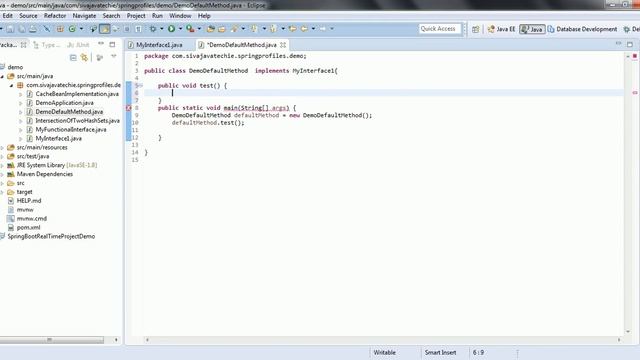Click the Open Perspective icon
The width and height of the screenshot is (640, 360).
pos(476,29)
